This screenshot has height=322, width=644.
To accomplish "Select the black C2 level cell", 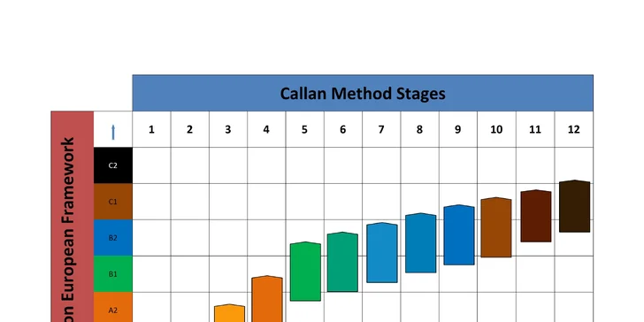I will (x=113, y=165).
